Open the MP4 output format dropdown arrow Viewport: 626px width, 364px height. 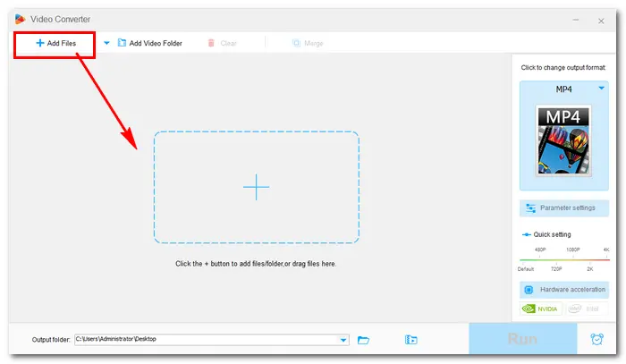tap(601, 89)
